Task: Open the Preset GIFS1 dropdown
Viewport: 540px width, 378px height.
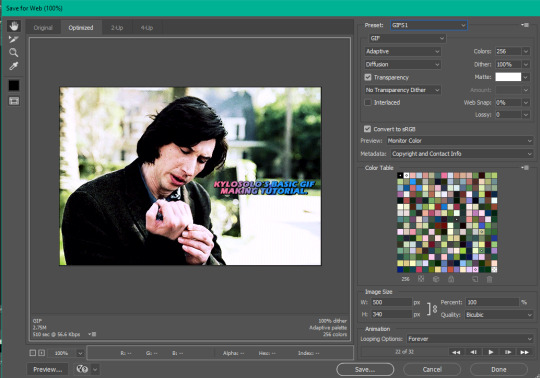Action: [x=429, y=25]
